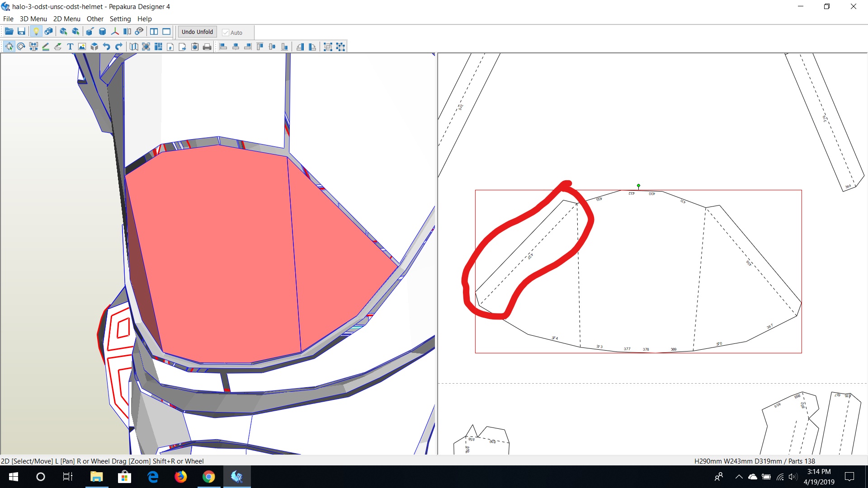Click the second cube-with-cursor select icon
The width and height of the screenshot is (868, 488).
(x=75, y=32)
